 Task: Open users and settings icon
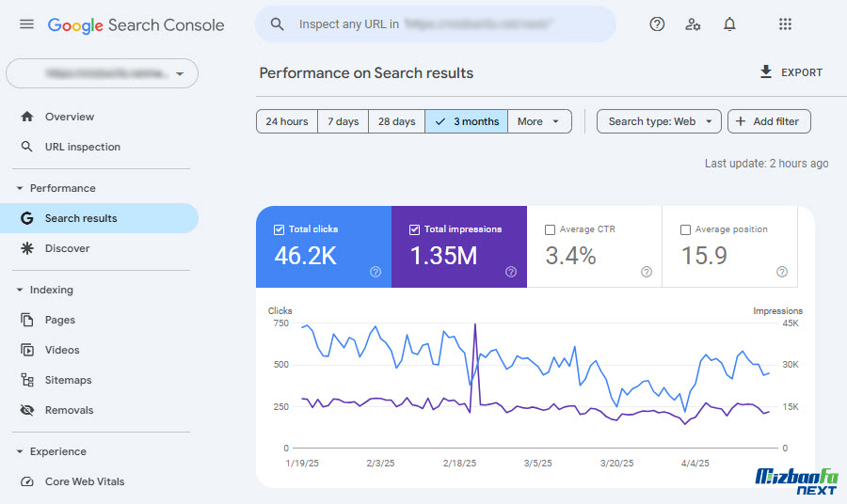click(693, 24)
